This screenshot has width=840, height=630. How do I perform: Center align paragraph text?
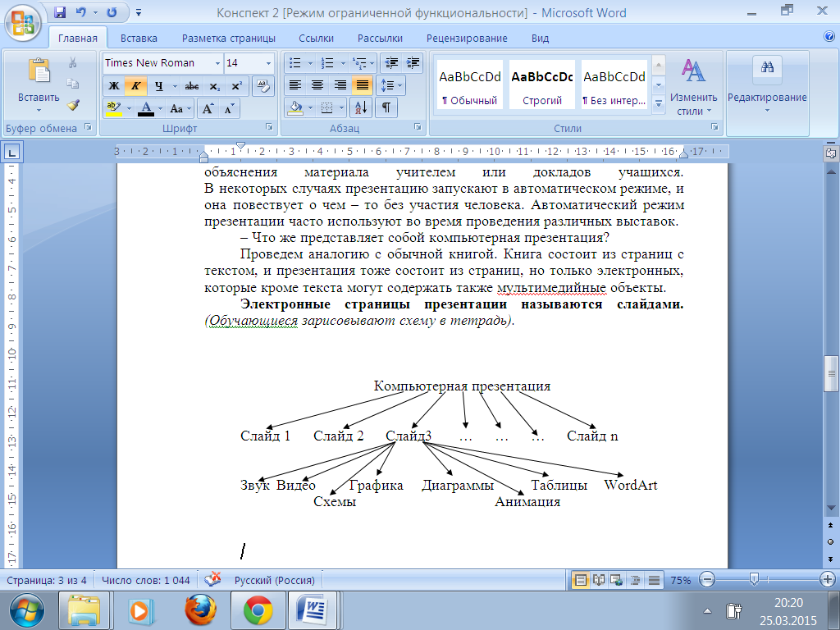(x=317, y=85)
